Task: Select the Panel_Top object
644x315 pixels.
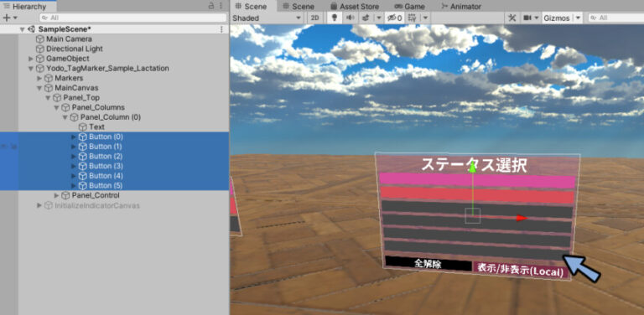Action: (x=81, y=98)
